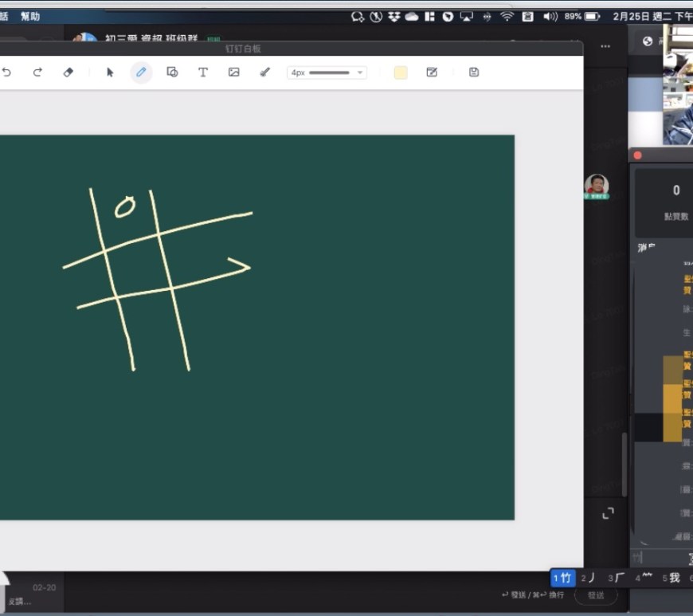This screenshot has width=693, height=616.
Task: Insert an image with the picture tool
Action: tap(233, 73)
